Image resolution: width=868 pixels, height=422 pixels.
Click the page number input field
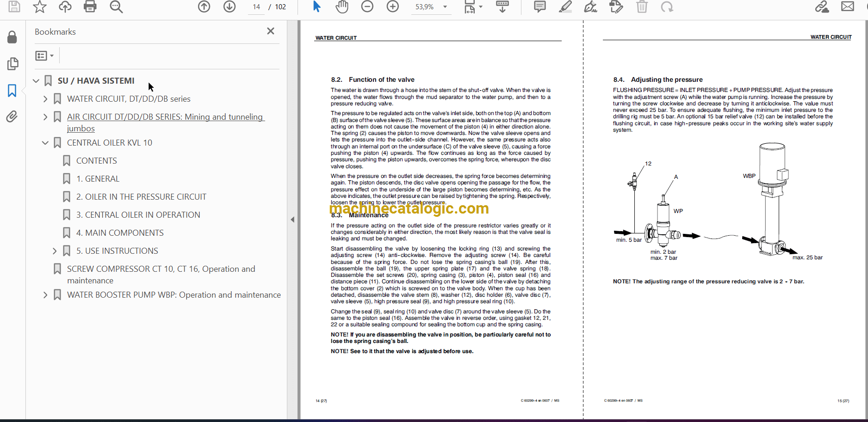click(256, 7)
